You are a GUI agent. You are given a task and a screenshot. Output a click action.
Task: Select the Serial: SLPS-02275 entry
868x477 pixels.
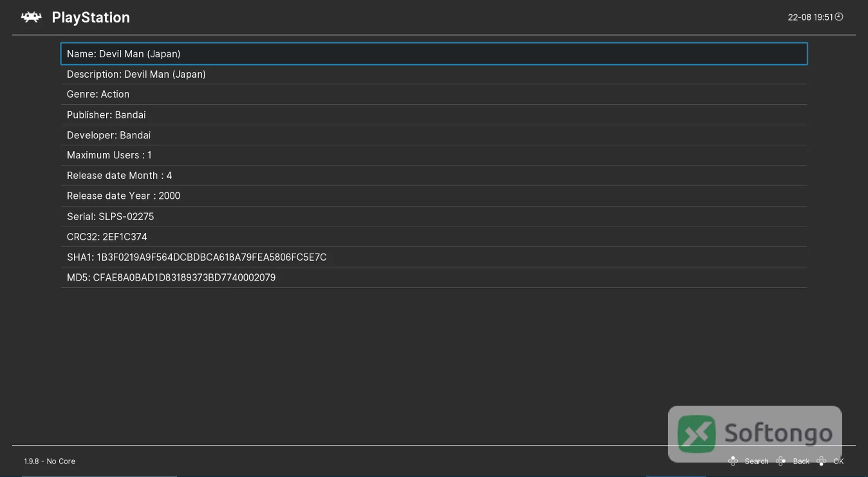434,216
